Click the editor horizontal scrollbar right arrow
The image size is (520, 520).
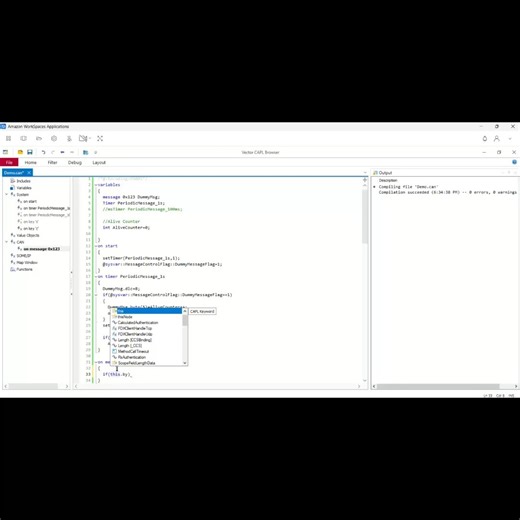(359, 386)
